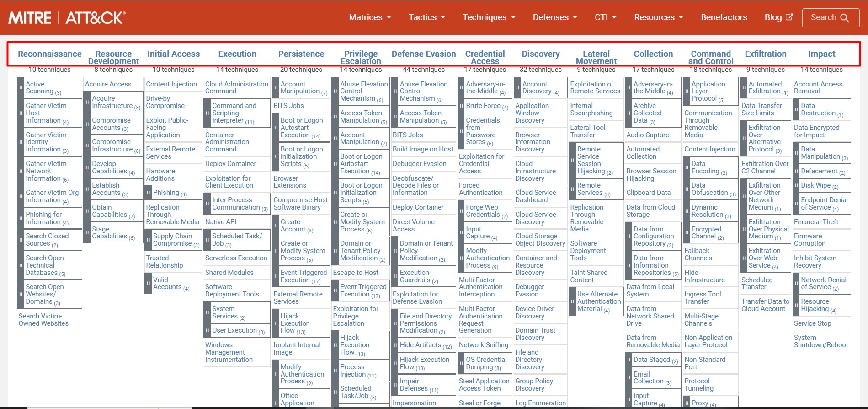
Task: Expand the Remote Services sub-techniques handle
Action: (572, 189)
